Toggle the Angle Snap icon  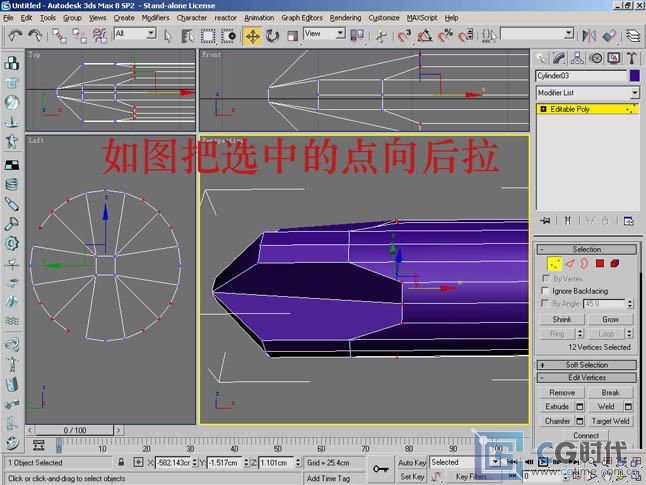(425, 36)
